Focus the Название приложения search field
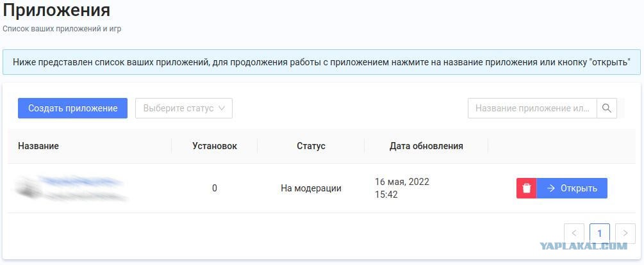The height and width of the screenshot is (265, 644). tap(533, 108)
